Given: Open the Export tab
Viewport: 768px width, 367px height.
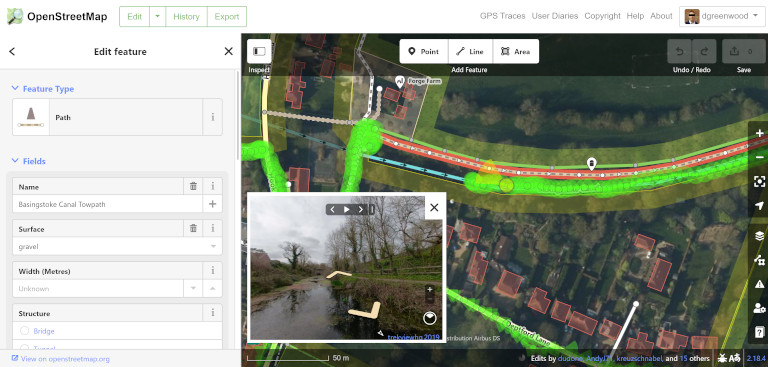Looking at the screenshot, I should click(227, 16).
